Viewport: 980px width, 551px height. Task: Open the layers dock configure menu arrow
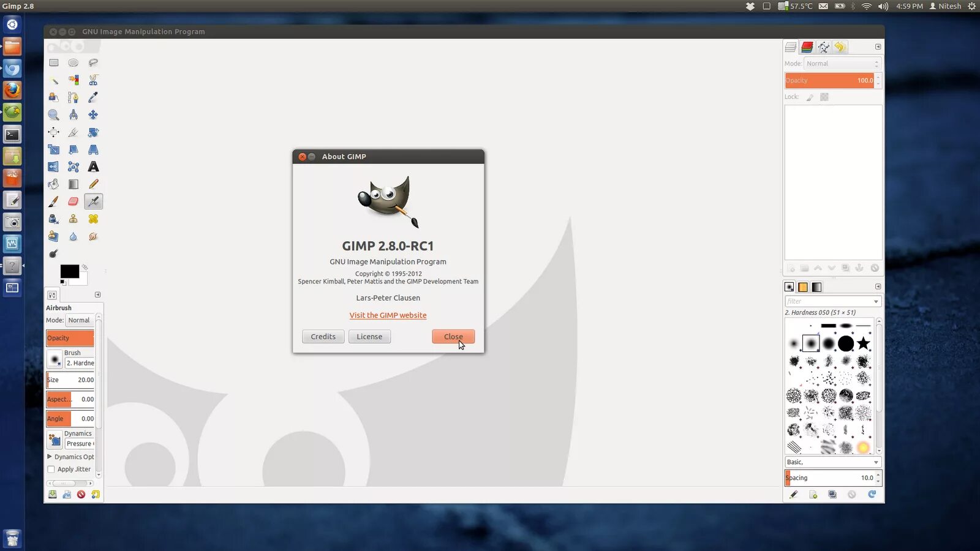coord(878,47)
